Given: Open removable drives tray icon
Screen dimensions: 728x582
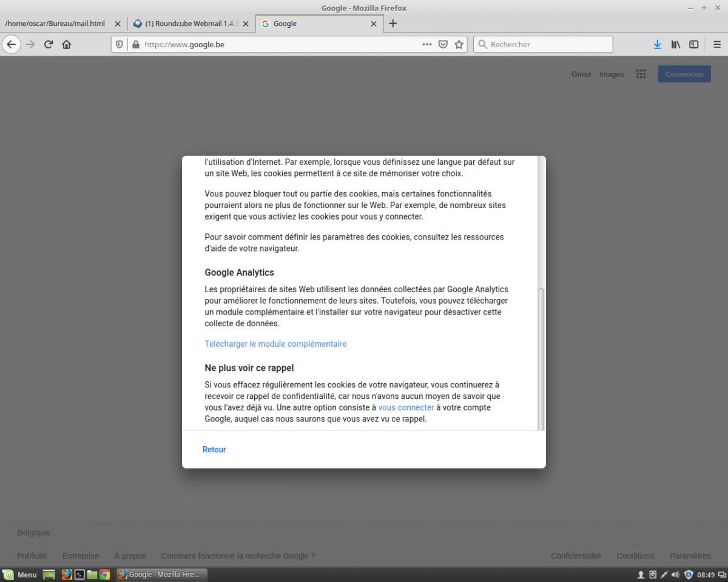Looking at the screenshot, I should tap(653, 575).
